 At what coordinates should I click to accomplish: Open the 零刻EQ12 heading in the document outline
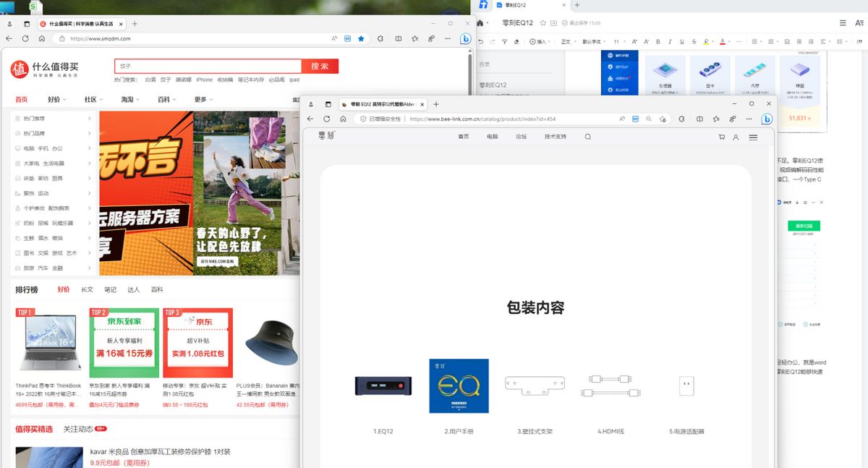coord(493,85)
